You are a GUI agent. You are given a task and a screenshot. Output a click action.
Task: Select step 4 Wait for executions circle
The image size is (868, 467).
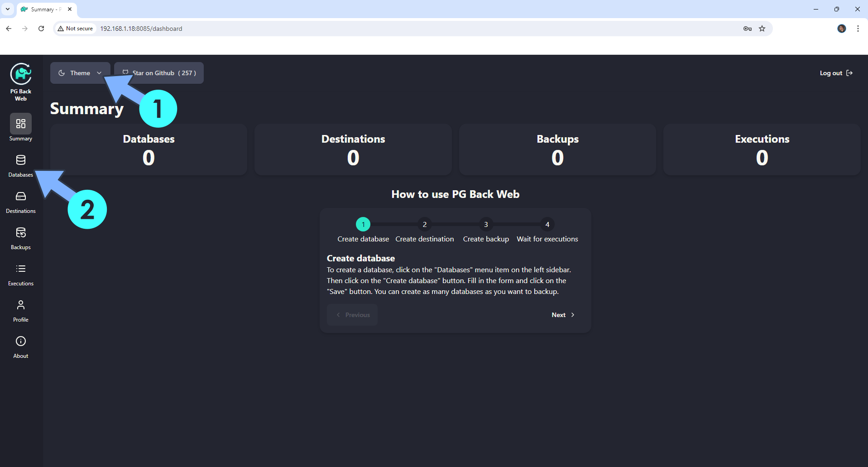[x=547, y=224]
